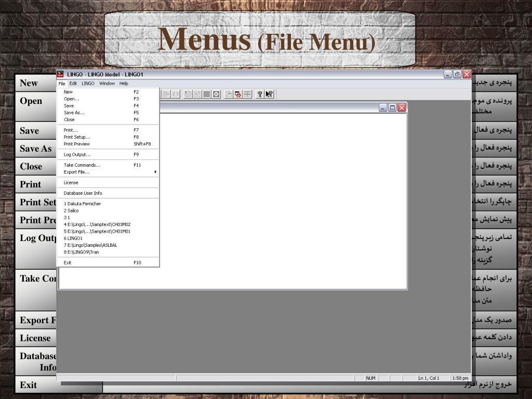Screen dimensions: 532x399
Task: Choose Save in the File menu
Action: [108, 106]
